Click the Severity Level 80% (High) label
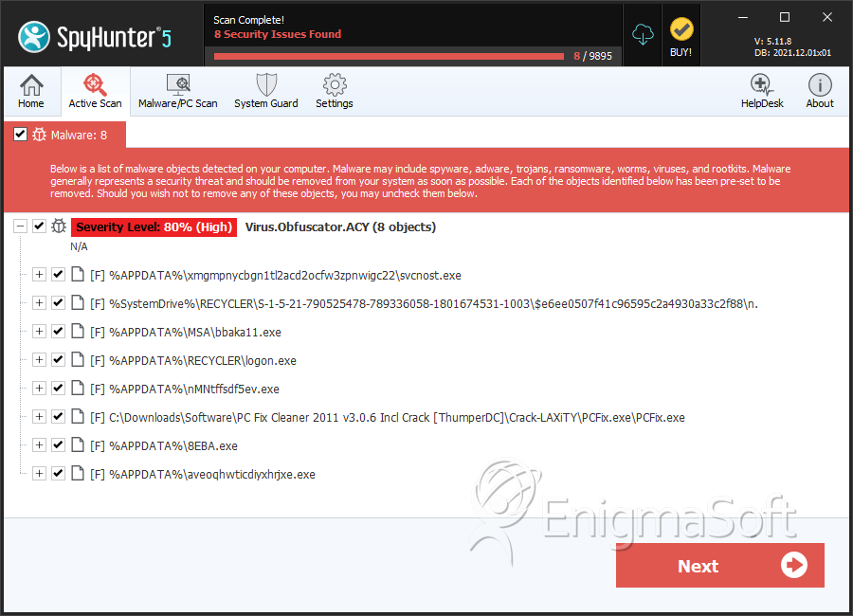 click(x=154, y=226)
